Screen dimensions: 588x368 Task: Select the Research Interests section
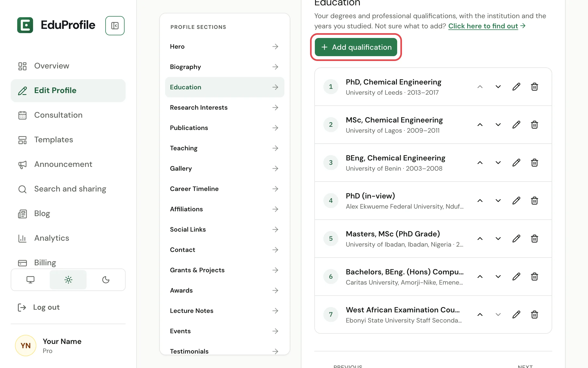[x=225, y=108]
